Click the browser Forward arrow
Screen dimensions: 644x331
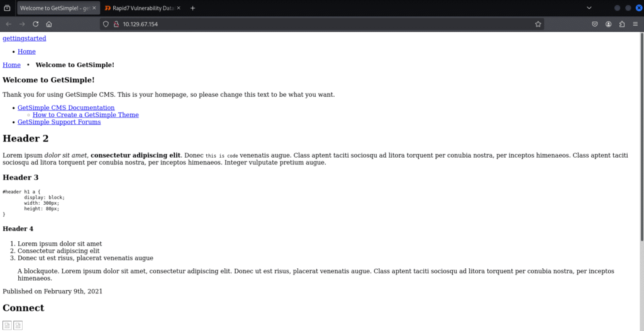point(22,24)
